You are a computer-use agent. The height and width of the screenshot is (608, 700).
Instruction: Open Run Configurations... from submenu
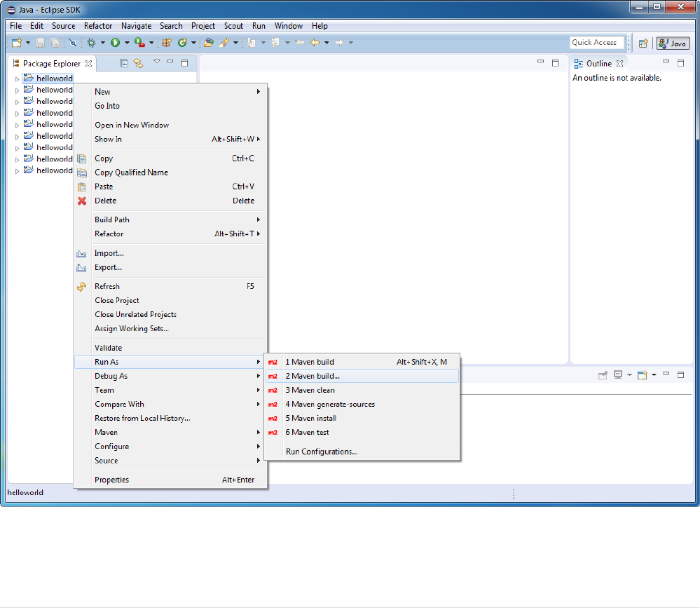(x=362, y=452)
